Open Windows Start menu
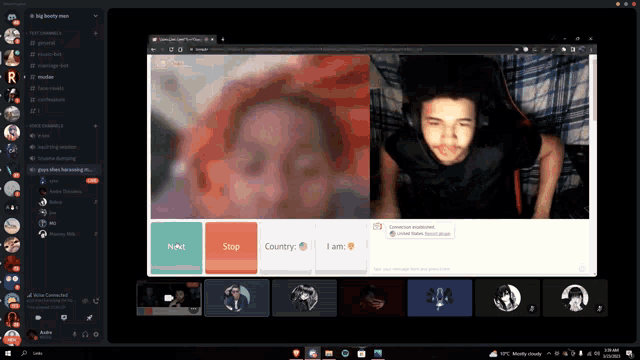 (8, 353)
